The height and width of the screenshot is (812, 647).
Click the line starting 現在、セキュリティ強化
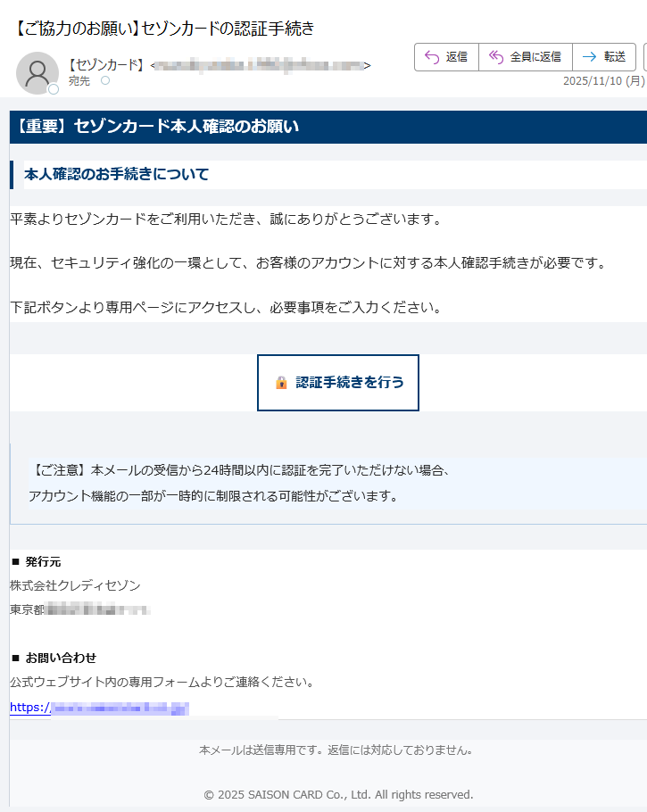(309, 263)
